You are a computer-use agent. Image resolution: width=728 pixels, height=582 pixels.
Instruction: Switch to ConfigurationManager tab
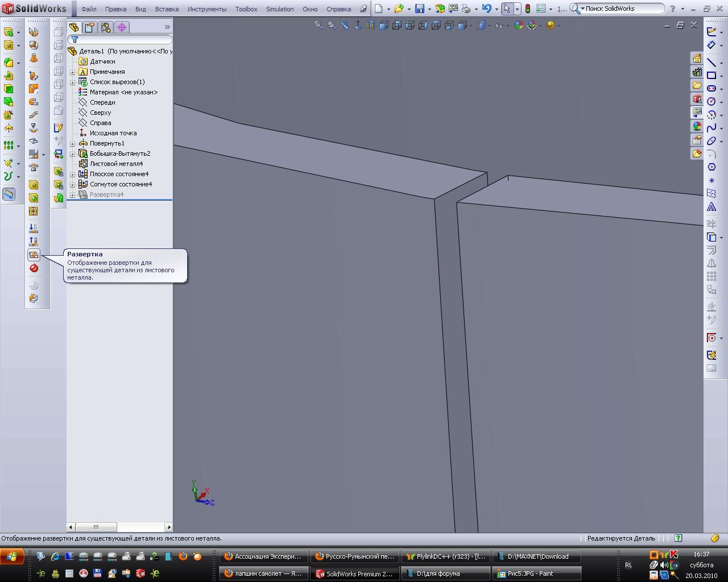click(x=106, y=27)
